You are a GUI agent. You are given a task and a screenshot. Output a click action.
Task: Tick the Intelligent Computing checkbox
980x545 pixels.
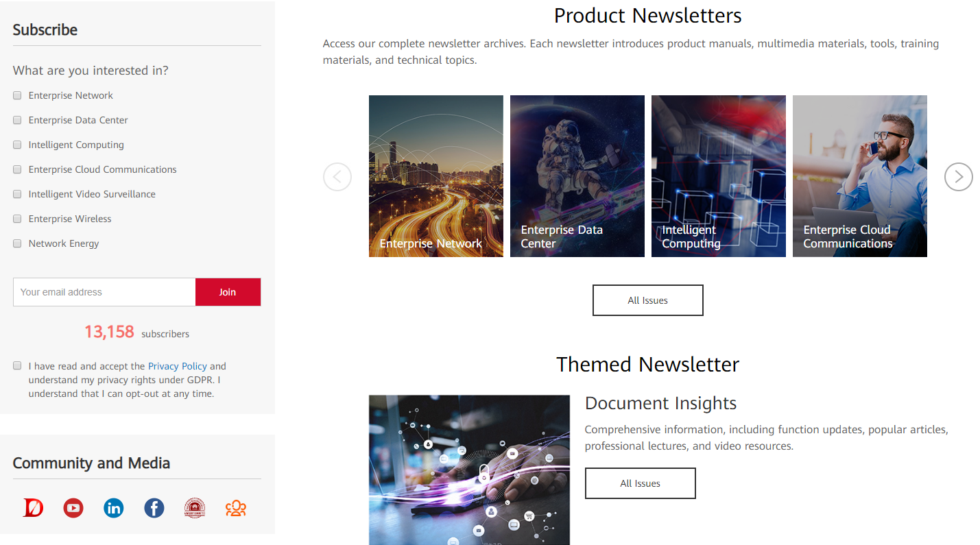point(17,145)
